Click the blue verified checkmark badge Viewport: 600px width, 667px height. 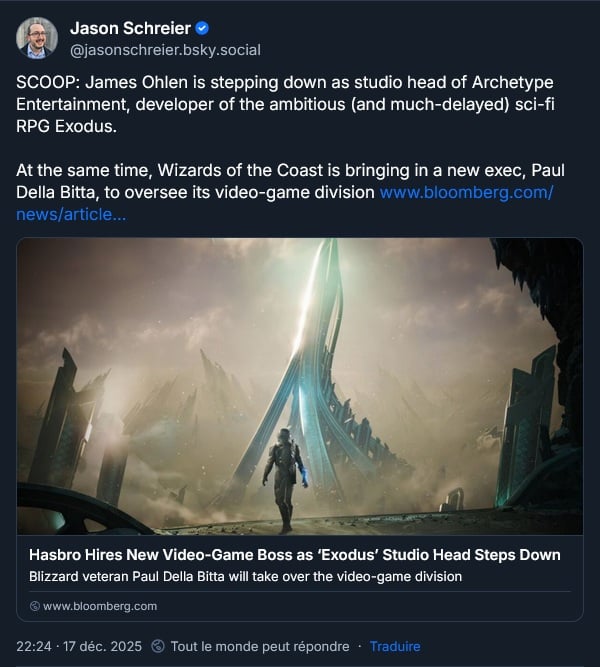click(x=202, y=29)
